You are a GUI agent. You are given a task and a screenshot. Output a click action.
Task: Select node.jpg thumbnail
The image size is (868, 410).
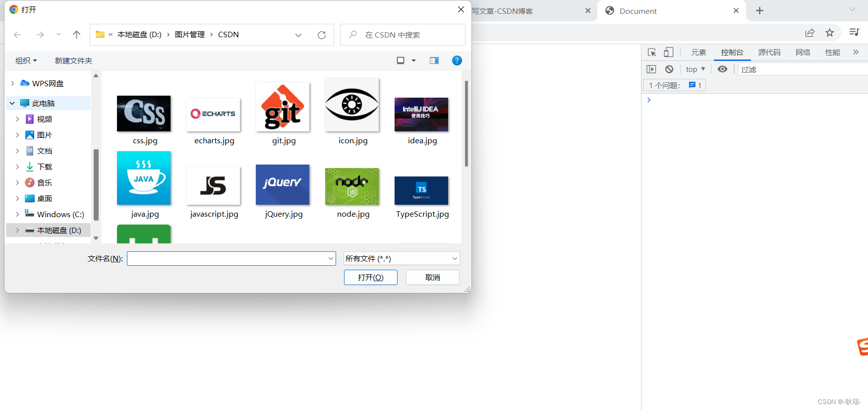pos(352,186)
